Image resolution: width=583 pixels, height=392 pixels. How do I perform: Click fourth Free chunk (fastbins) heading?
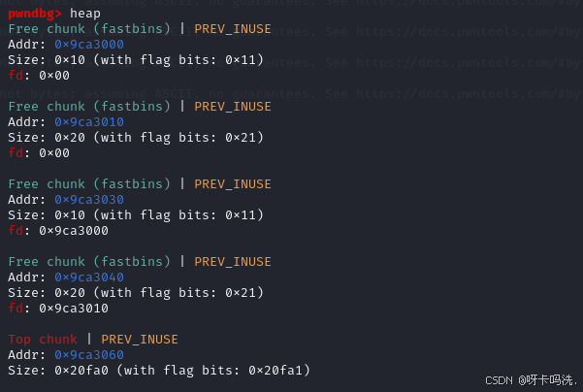89,262
